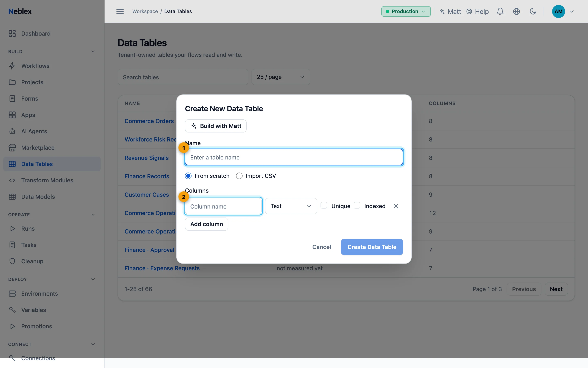The height and width of the screenshot is (368, 588).
Task: Open Marketplace in sidebar
Action: (x=52, y=147)
